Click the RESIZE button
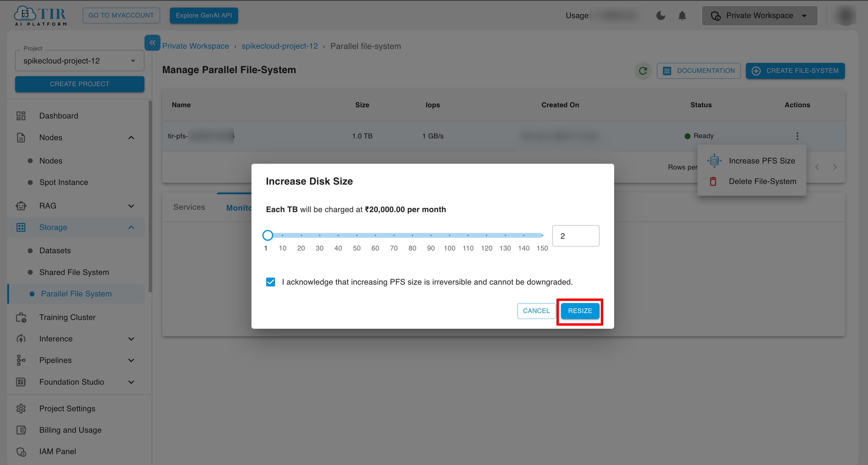The image size is (868, 465). [580, 311]
